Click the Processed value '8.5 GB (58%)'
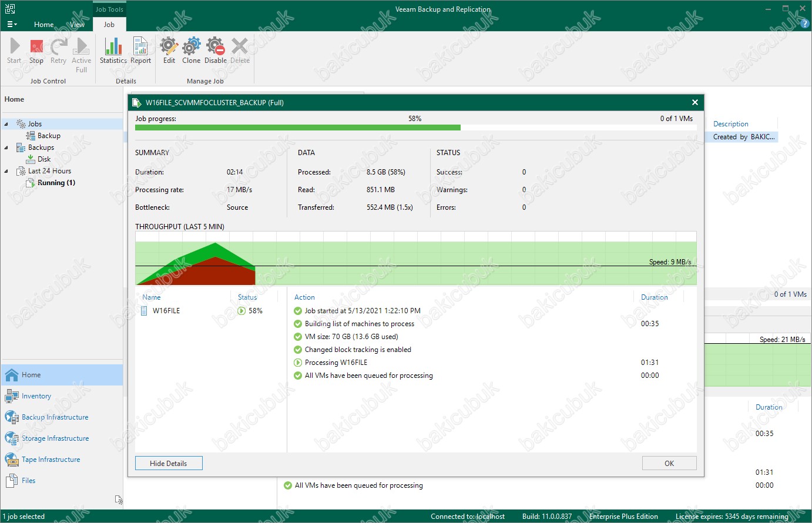 (386, 172)
